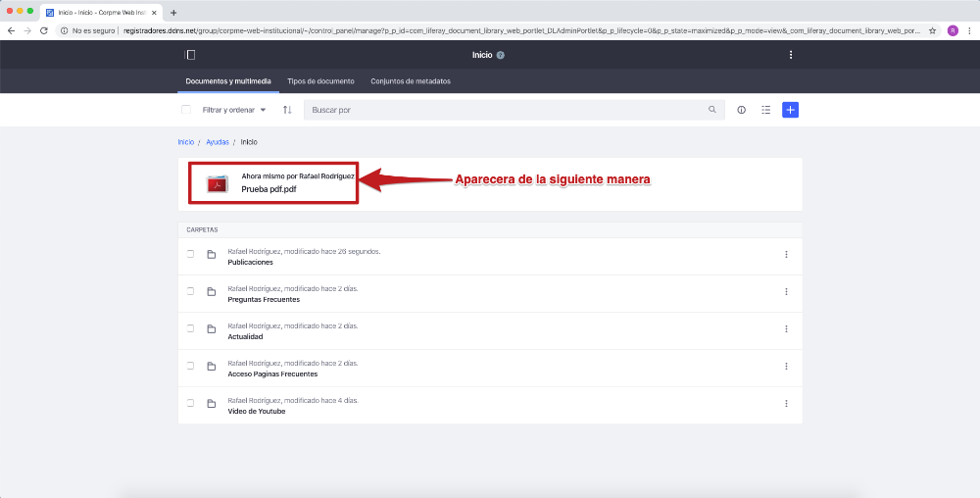Open the information panel icon
The height and width of the screenshot is (498, 980).
click(x=741, y=110)
